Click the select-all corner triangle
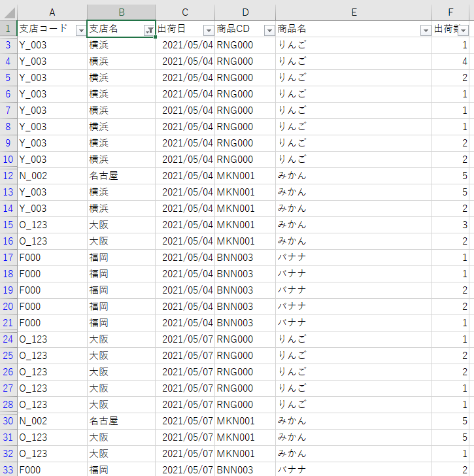 coord(8,12)
